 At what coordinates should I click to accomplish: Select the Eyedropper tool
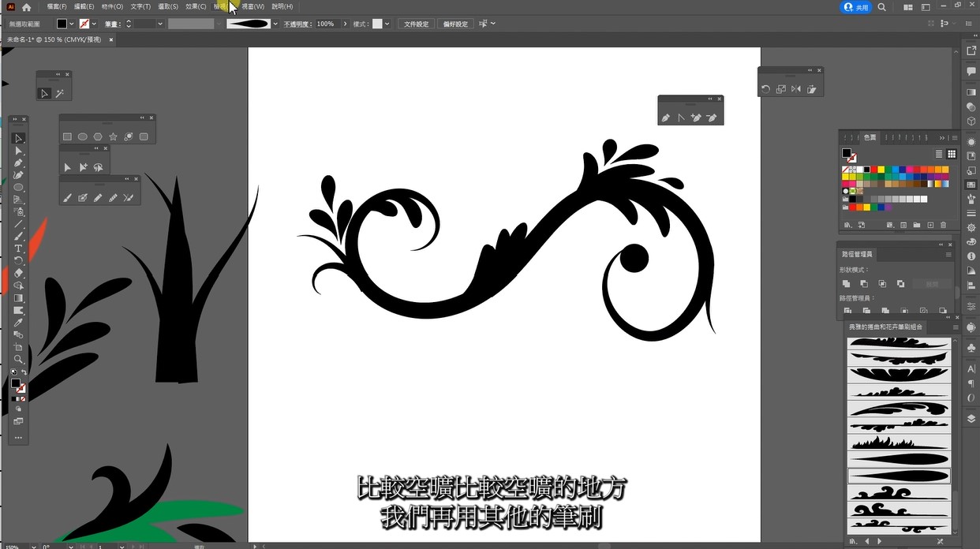point(18,323)
